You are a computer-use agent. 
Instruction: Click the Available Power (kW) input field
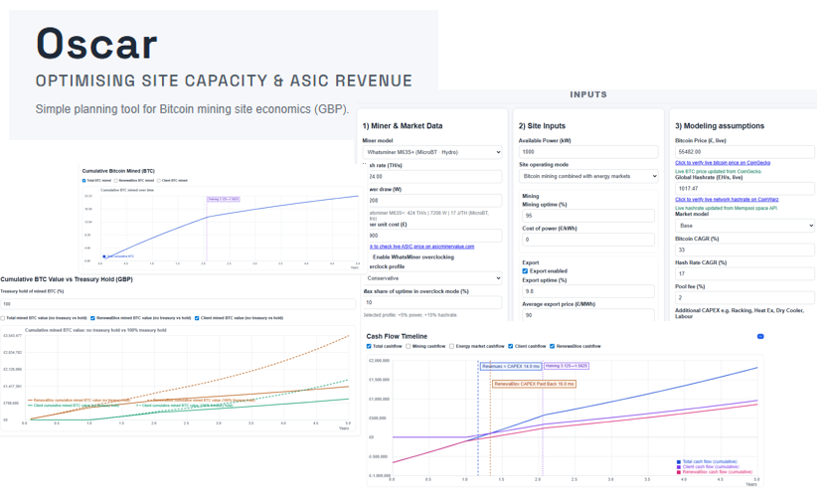click(588, 152)
